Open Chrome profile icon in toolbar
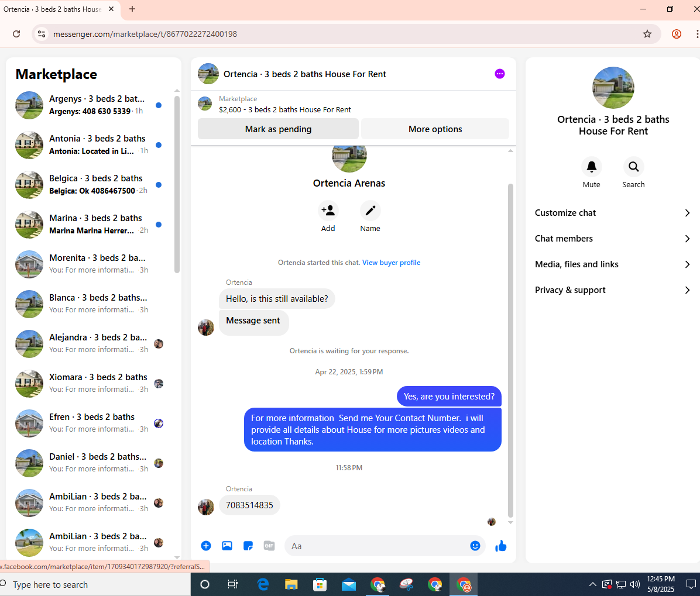 click(677, 34)
